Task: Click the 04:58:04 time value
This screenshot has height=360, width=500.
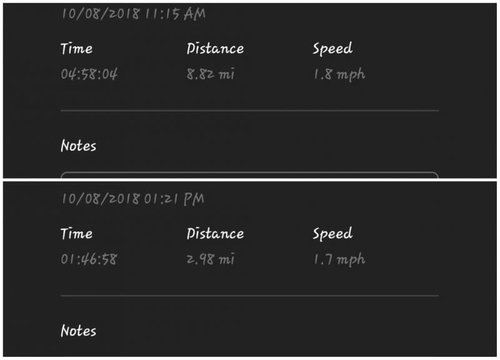Action: (89, 74)
